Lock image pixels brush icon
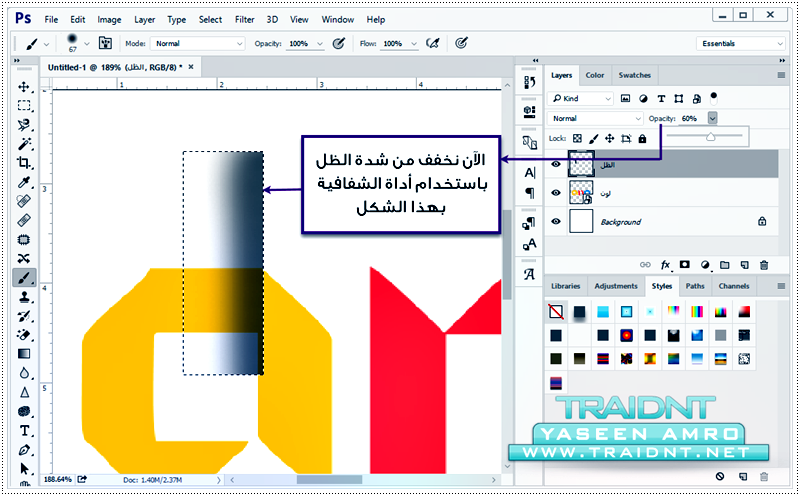This screenshot has height=496, width=800. click(x=593, y=138)
